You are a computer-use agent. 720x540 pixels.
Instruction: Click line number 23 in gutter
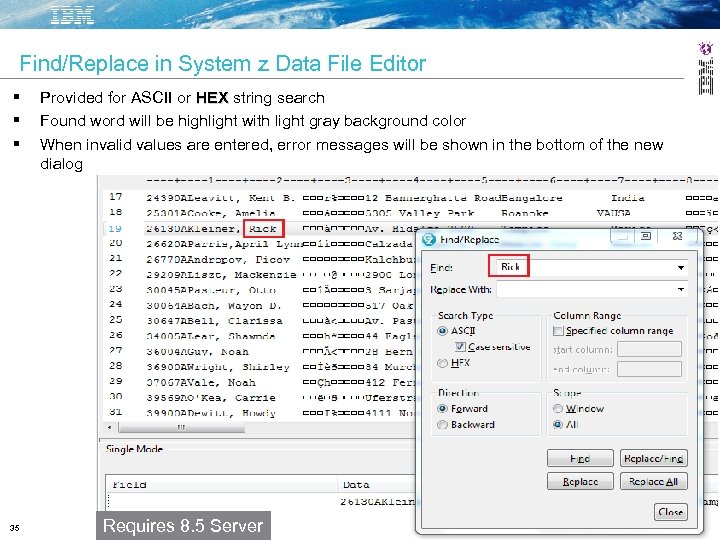point(115,289)
